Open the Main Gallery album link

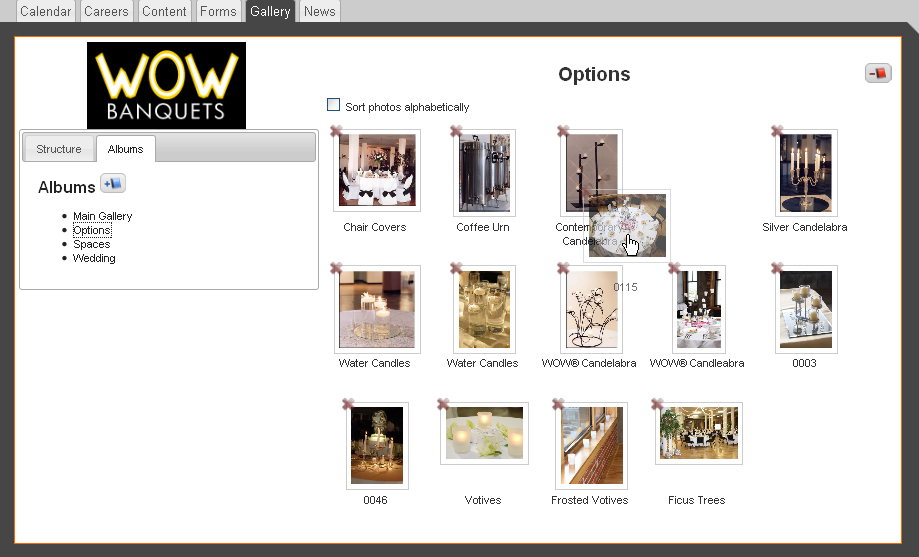click(103, 216)
